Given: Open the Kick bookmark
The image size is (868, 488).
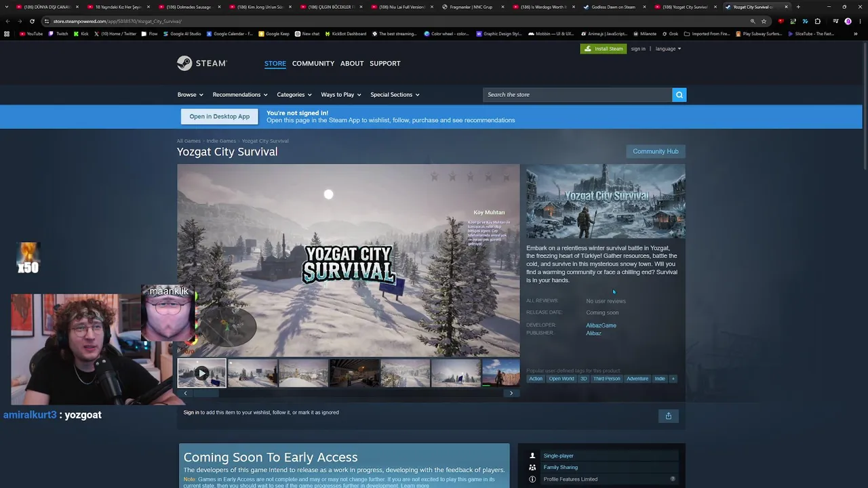Looking at the screenshot, I should (x=81, y=34).
